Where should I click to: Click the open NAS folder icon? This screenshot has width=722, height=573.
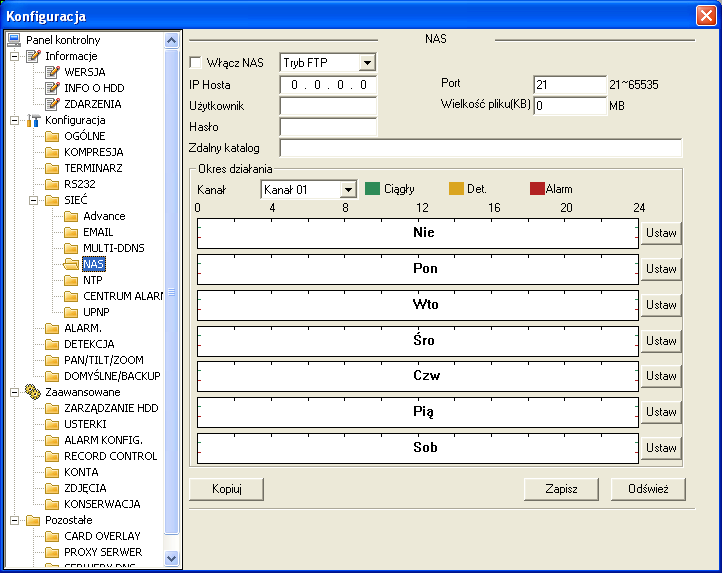click(71, 264)
